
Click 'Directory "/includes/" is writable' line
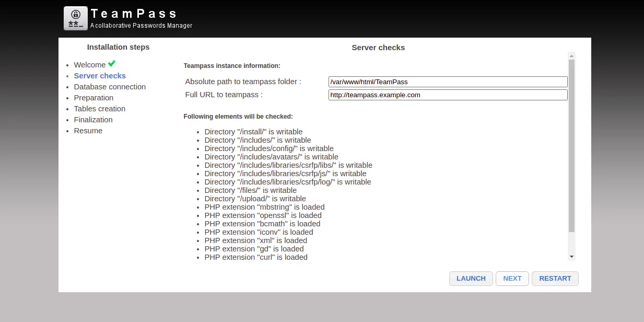(257, 140)
